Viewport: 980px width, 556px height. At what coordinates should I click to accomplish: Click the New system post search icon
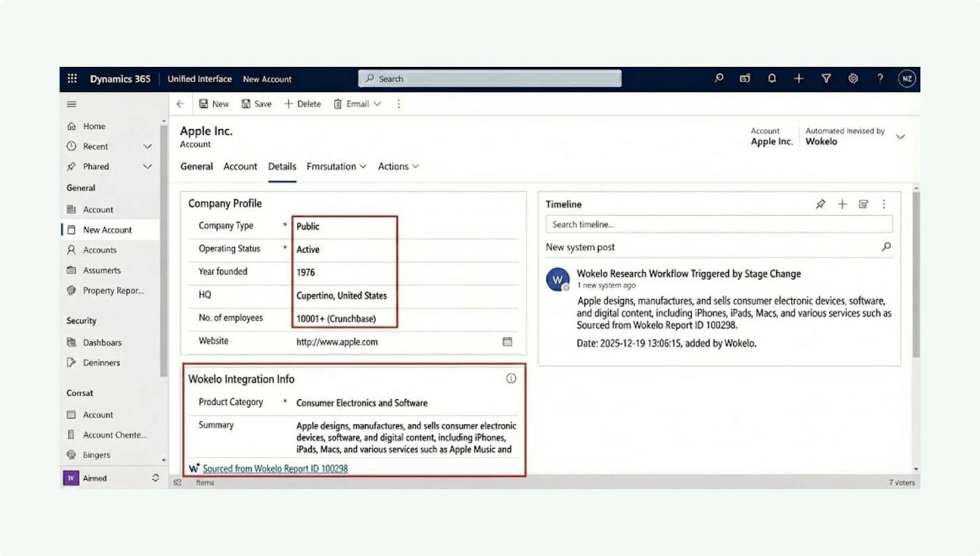(x=886, y=247)
